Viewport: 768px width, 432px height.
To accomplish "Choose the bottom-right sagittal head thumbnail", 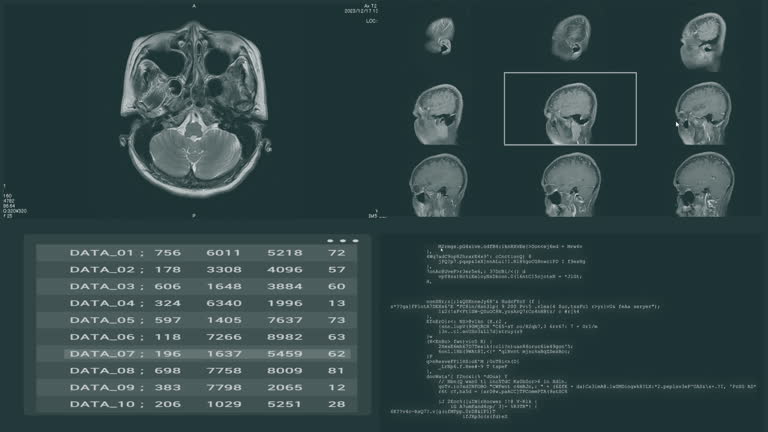I will (704, 184).
